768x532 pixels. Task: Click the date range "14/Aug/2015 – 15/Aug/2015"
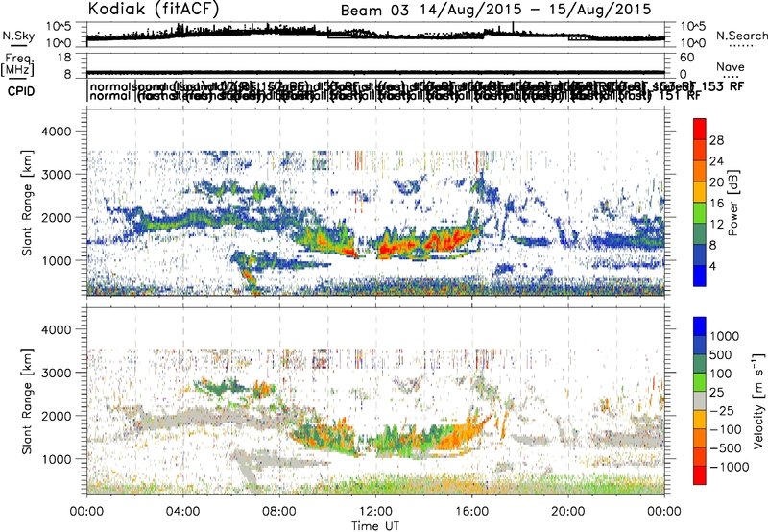click(x=536, y=10)
